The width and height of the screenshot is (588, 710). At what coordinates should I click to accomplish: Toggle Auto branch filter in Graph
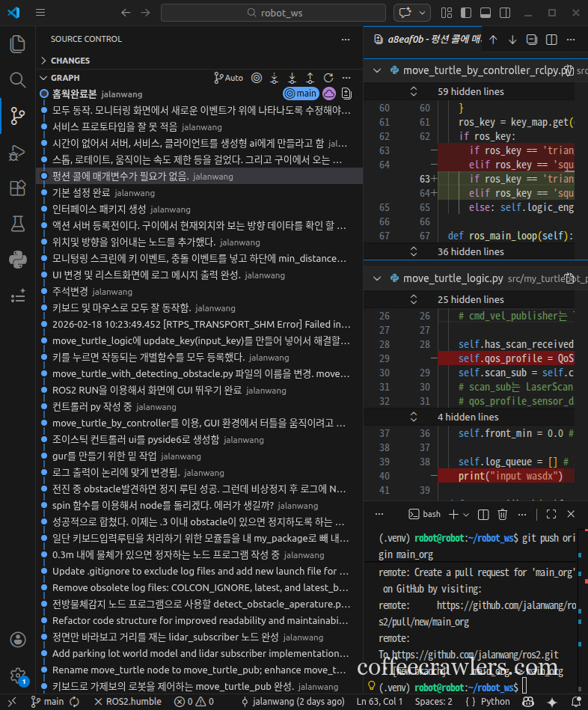pos(228,78)
